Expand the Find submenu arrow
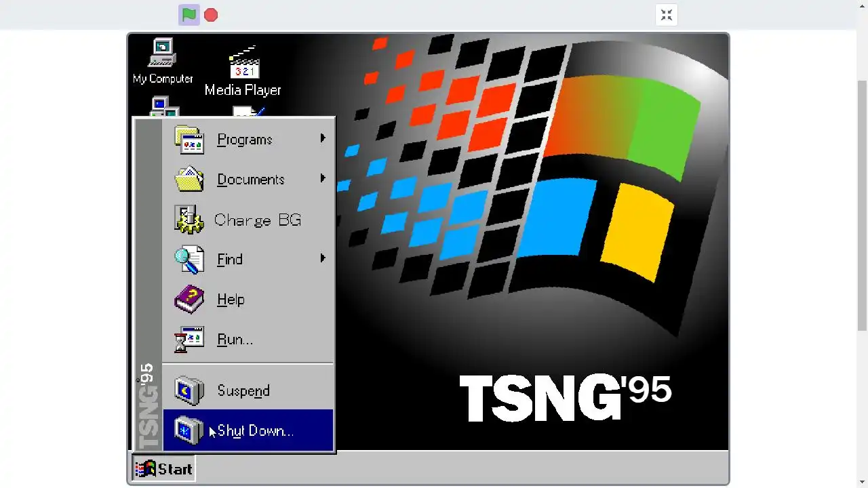The height and width of the screenshot is (488, 868). [x=323, y=258]
